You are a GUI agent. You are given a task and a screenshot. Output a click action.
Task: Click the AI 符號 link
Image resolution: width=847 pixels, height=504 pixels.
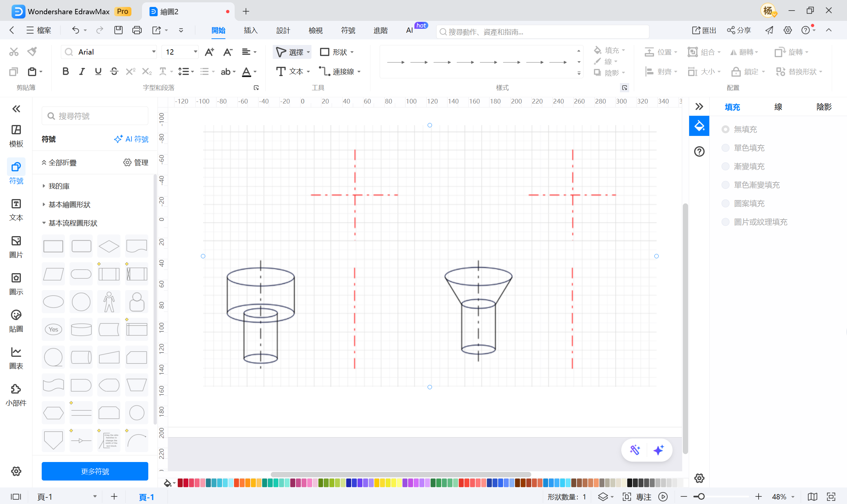coord(131,139)
